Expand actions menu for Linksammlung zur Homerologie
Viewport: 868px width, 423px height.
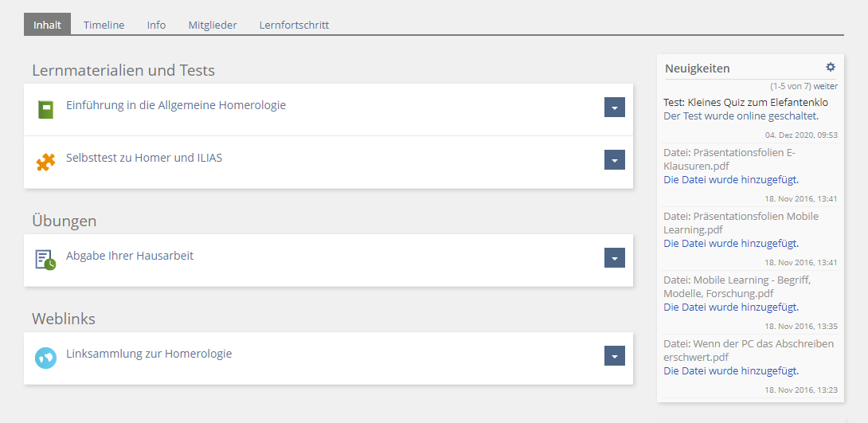point(614,356)
